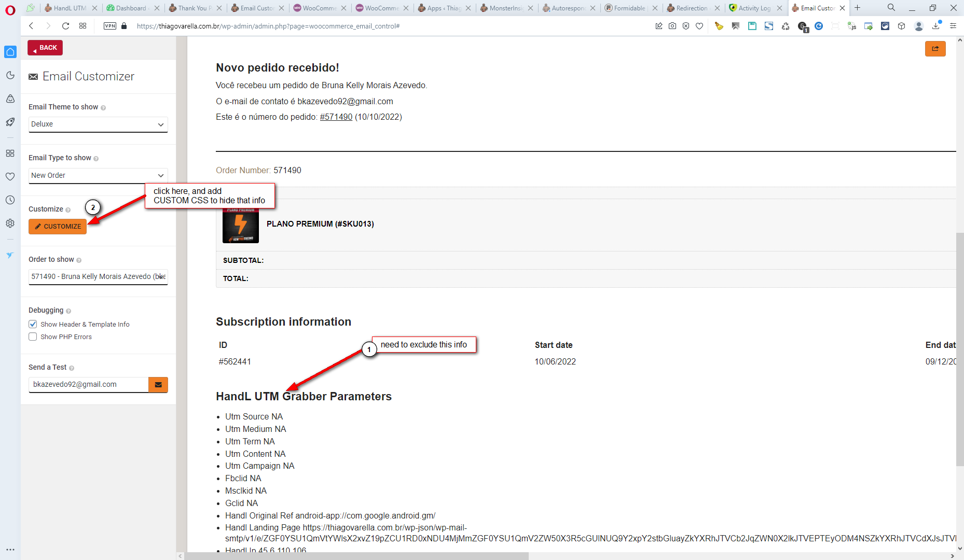The image size is (964, 560).
Task: Click the workspaces plug icon before tabs
Action: pyautogui.click(x=31, y=8)
